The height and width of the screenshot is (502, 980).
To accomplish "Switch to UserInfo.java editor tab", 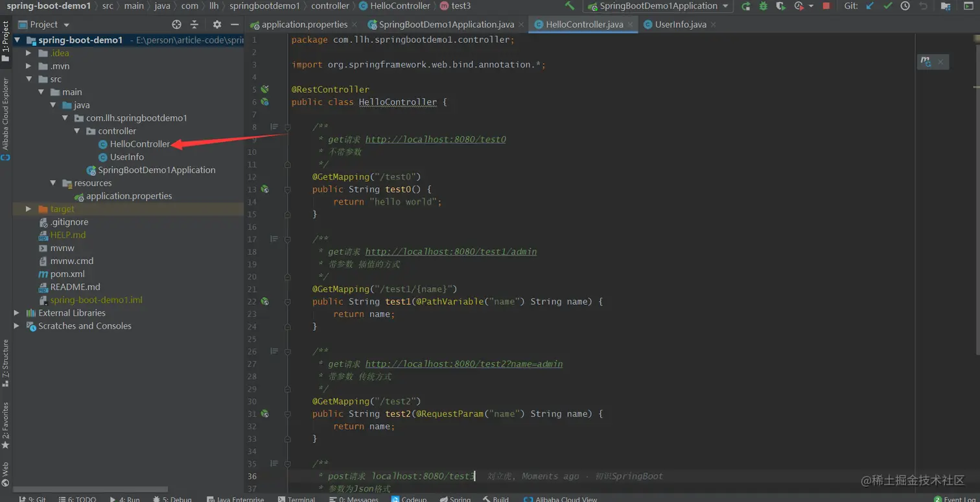I will (x=680, y=25).
